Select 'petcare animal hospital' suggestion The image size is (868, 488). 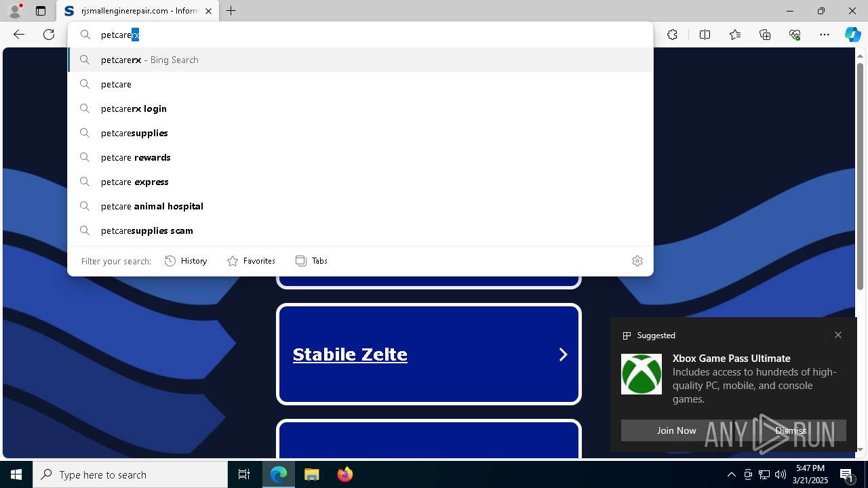(x=360, y=206)
